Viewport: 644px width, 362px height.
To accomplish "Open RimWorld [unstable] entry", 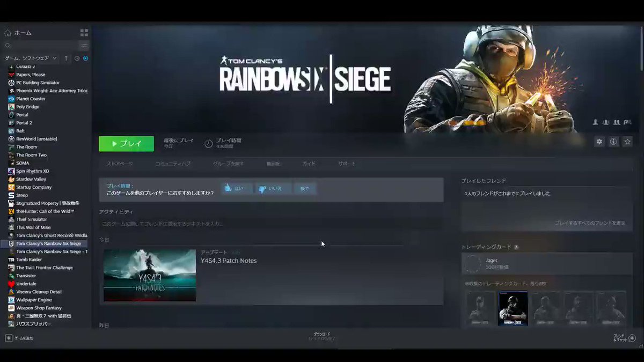I will (36, 139).
